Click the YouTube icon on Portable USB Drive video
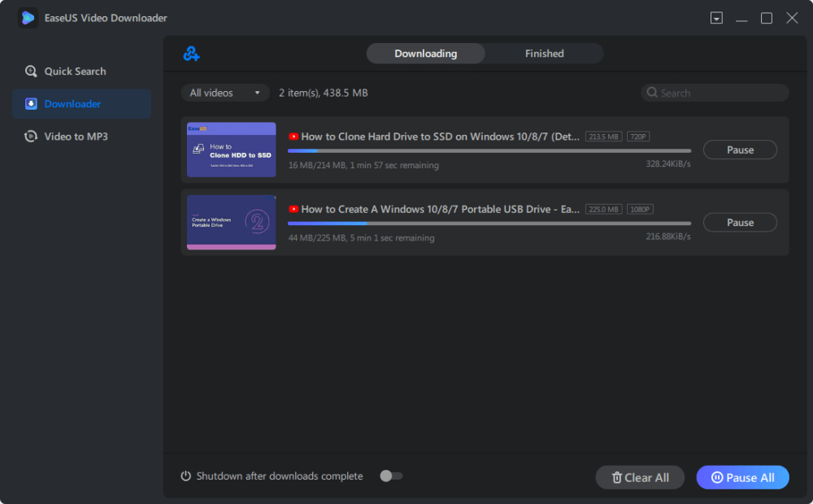Image resolution: width=813 pixels, height=504 pixels. [293, 209]
